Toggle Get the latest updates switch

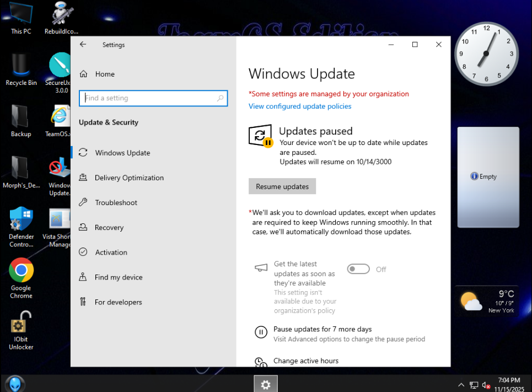coord(358,269)
